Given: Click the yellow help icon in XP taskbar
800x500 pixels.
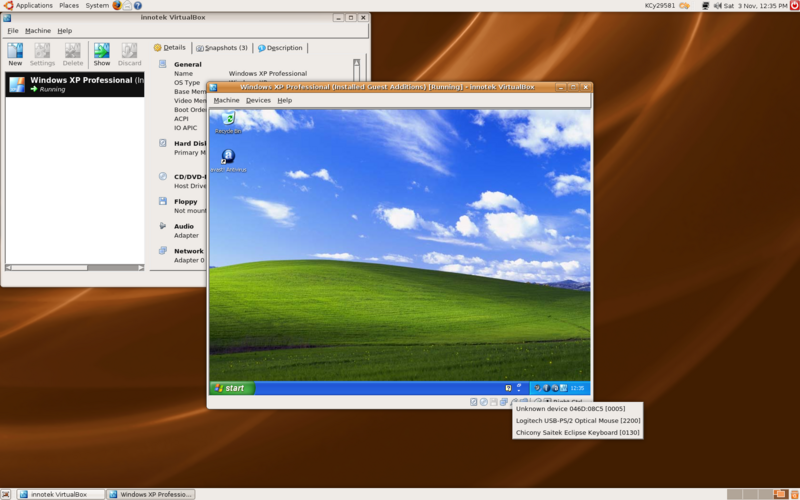Looking at the screenshot, I should click(x=508, y=388).
